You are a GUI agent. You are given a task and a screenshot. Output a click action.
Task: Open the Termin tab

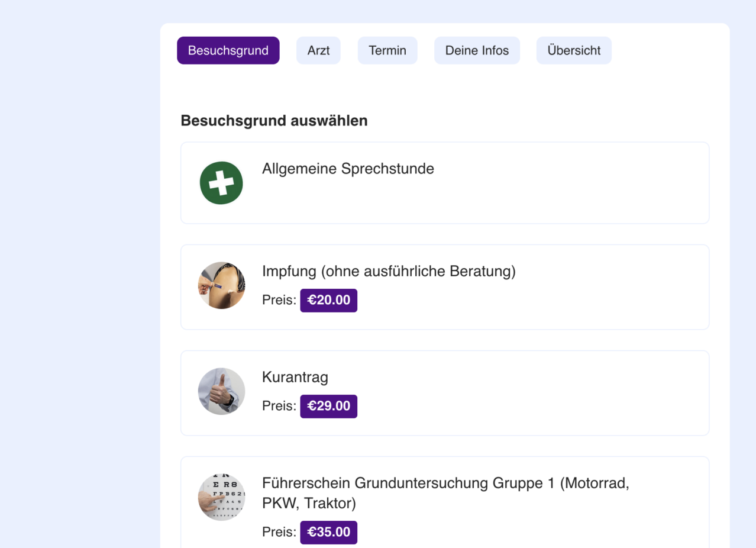click(387, 50)
